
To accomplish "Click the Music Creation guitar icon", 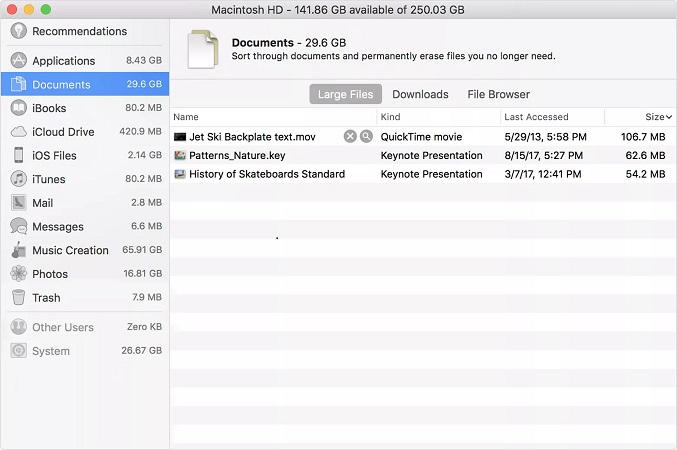I will click(19, 250).
